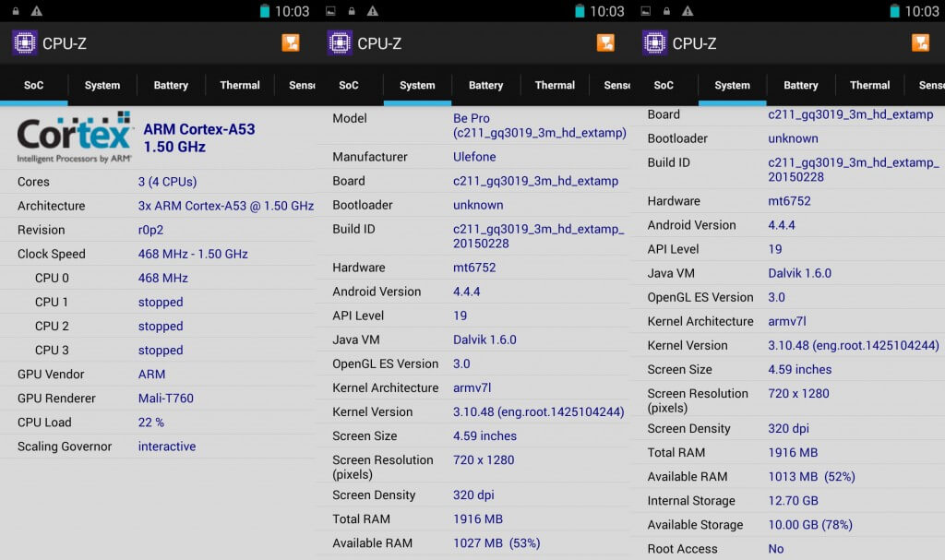
Task: Open Thermal tab in right screenshot
Action: click(x=869, y=85)
